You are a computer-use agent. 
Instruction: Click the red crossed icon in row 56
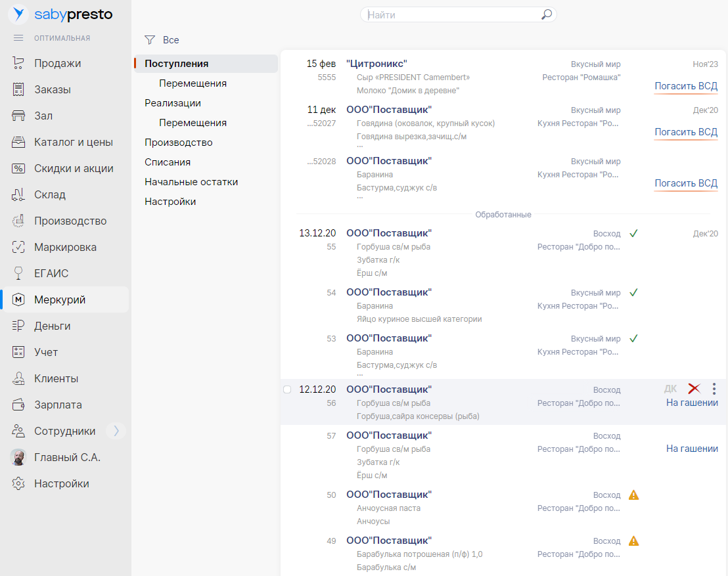pos(694,389)
